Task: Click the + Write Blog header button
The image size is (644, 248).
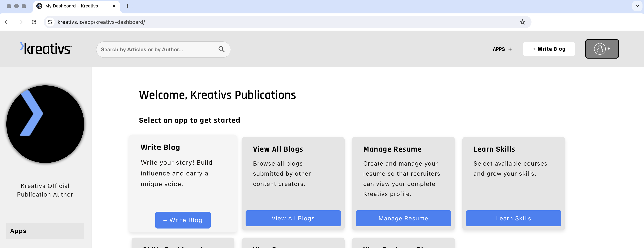Action: pyautogui.click(x=549, y=49)
